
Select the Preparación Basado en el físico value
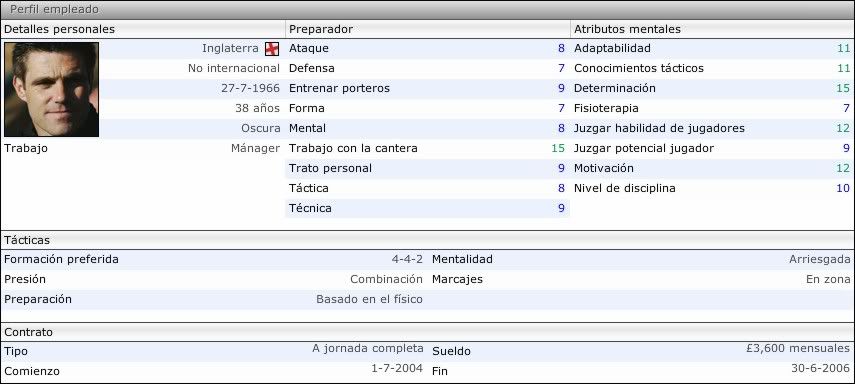pyautogui.click(x=369, y=299)
